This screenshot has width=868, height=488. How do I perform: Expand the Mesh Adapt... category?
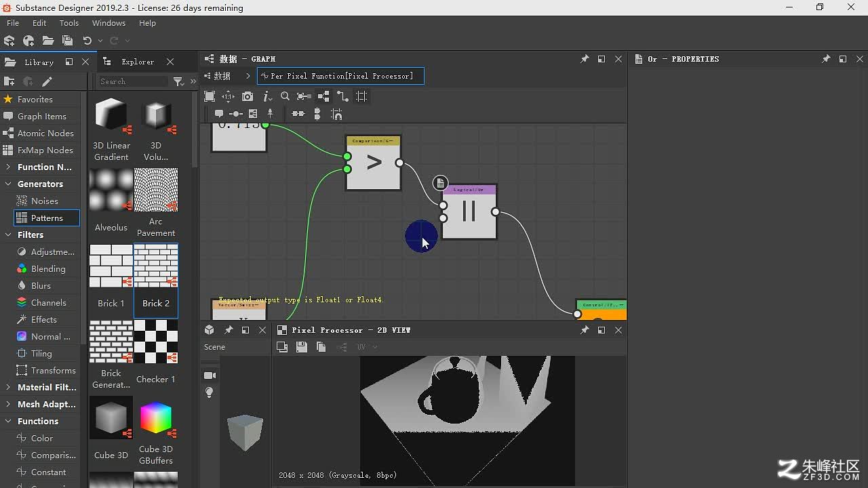click(x=7, y=404)
